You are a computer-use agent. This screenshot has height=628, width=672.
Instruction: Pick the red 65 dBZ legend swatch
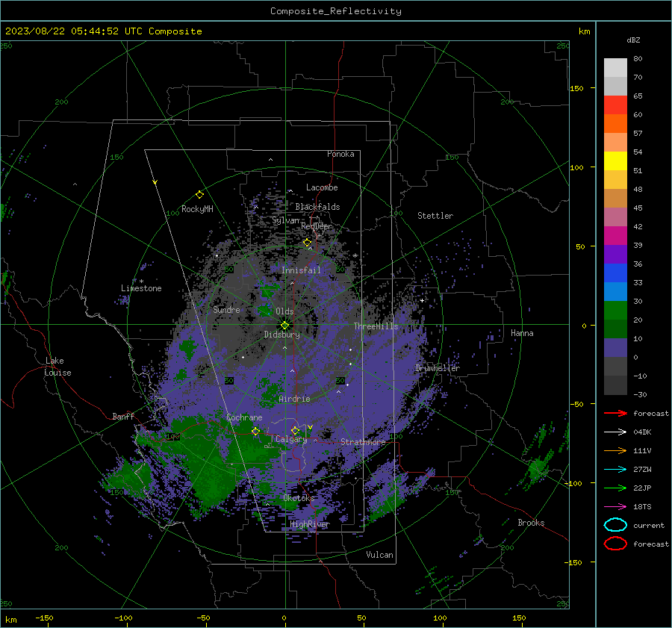pyautogui.click(x=615, y=105)
